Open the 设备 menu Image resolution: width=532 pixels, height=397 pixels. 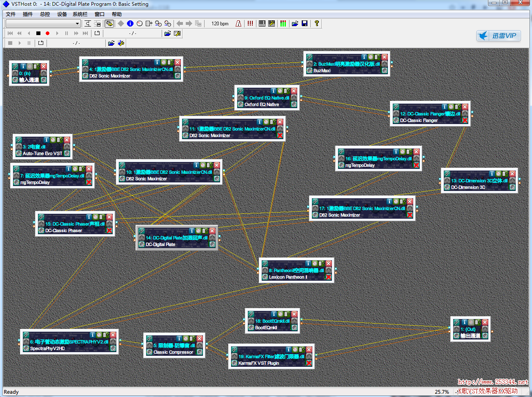pyautogui.click(x=62, y=14)
